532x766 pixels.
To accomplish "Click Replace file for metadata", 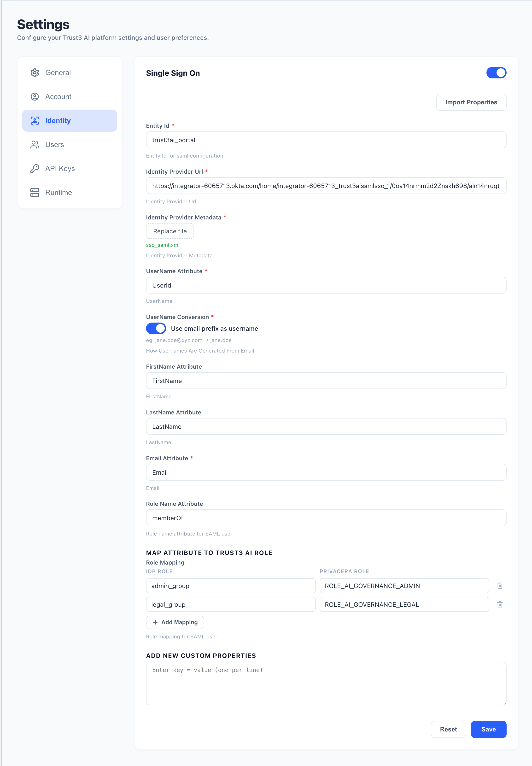I will click(x=170, y=231).
